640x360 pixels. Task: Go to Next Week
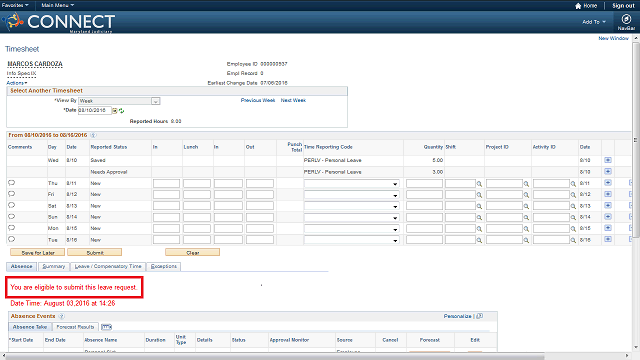[293, 100]
